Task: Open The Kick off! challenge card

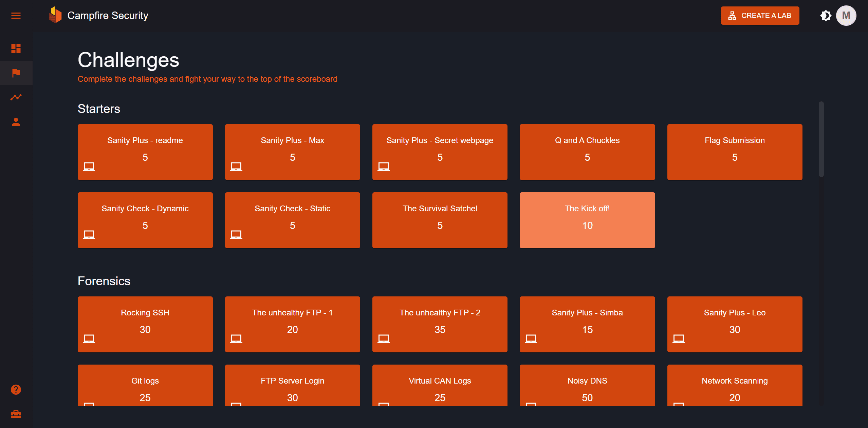Action: click(x=587, y=220)
